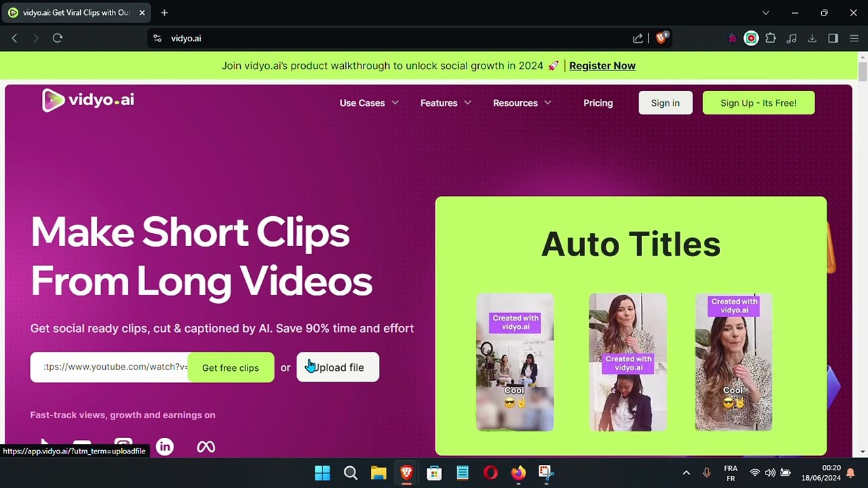Open a new tab with plus icon

pos(164,13)
